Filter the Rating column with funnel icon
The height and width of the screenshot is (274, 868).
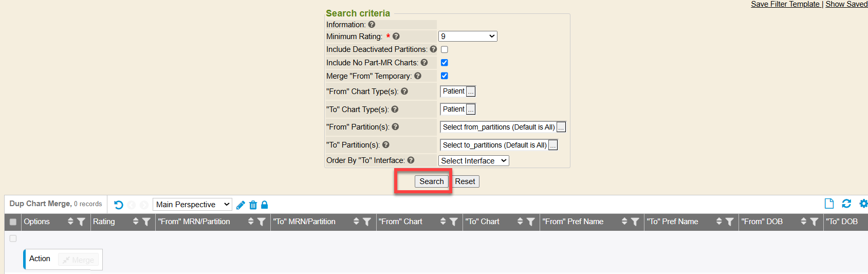[146, 222]
